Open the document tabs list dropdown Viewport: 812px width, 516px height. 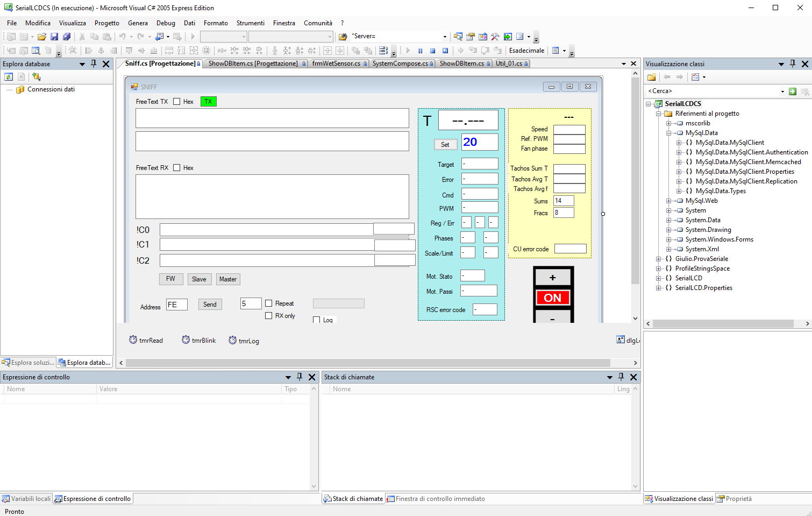click(624, 63)
